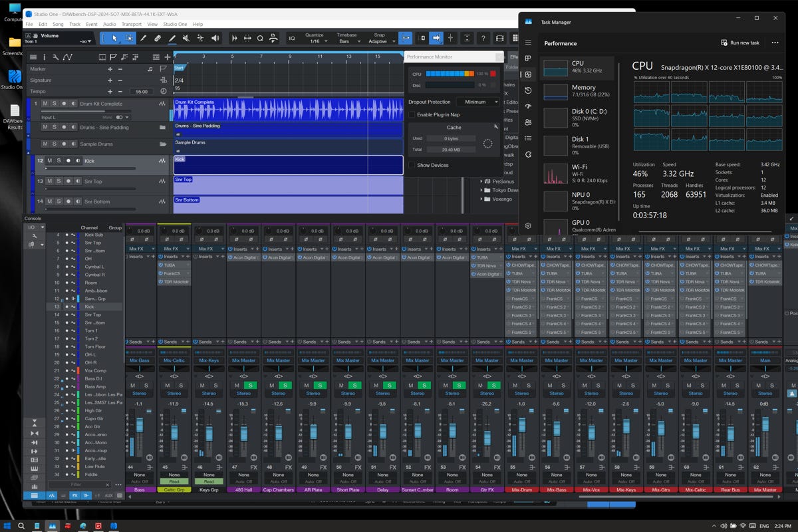Select Memory in the performance list
Viewport: 798px width, 532px height.
[x=577, y=90]
